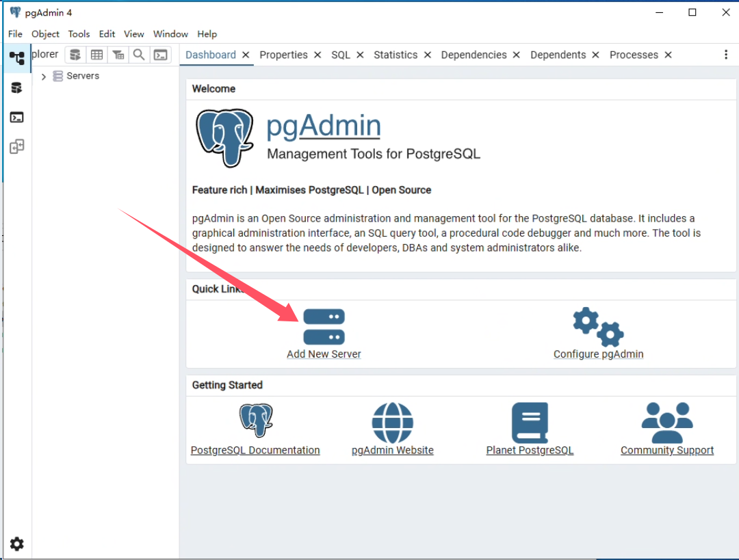The width and height of the screenshot is (739, 560).
Task: Open the vertical three-dots panel menu
Action: click(726, 55)
